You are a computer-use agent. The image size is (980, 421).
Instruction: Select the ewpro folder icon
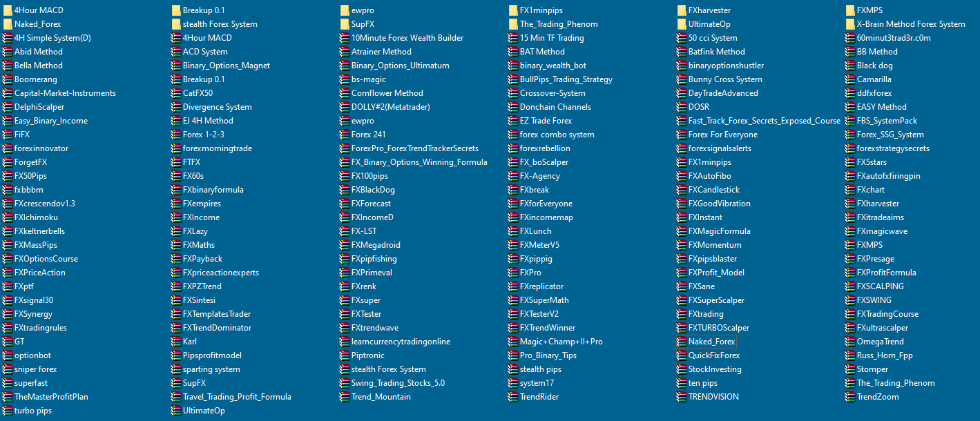click(345, 10)
